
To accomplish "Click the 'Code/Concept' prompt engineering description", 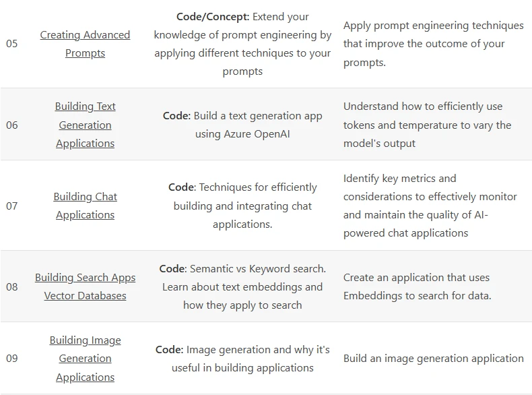I will 242,44.
